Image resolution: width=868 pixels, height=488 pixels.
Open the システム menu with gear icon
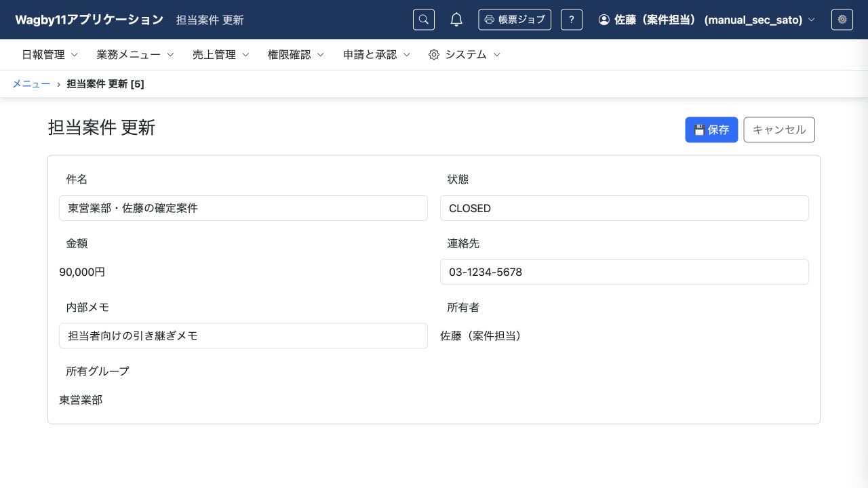point(465,55)
